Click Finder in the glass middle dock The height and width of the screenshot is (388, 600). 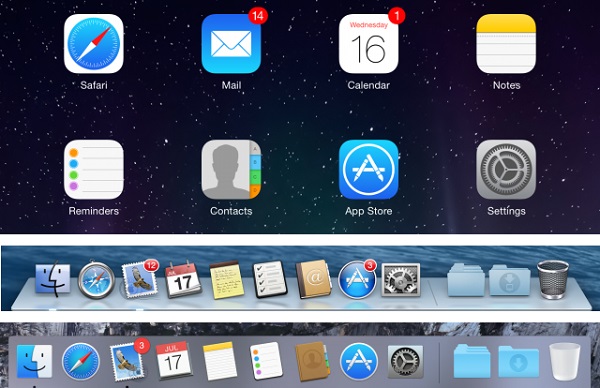(x=53, y=280)
